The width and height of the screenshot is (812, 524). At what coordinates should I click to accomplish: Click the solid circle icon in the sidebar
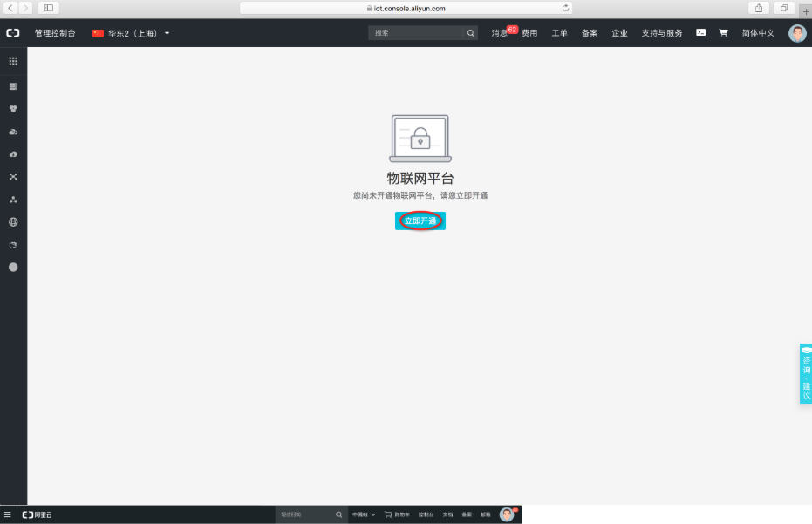click(13, 267)
